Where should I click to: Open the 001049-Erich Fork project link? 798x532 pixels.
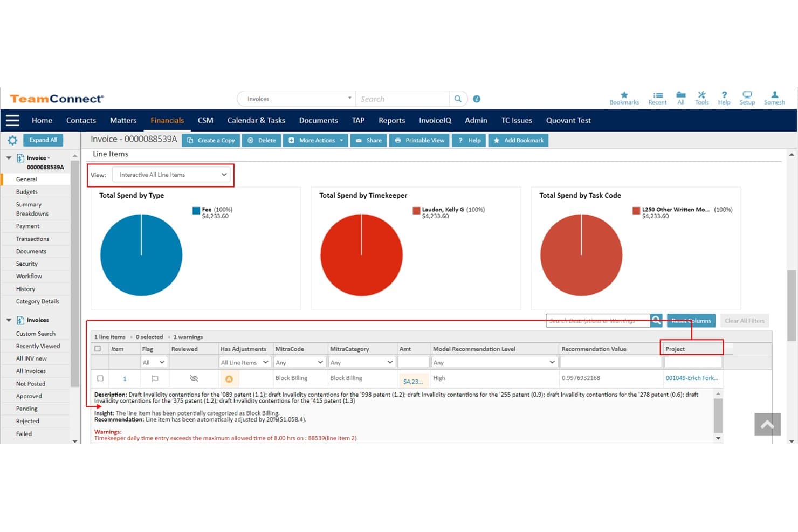click(x=691, y=378)
